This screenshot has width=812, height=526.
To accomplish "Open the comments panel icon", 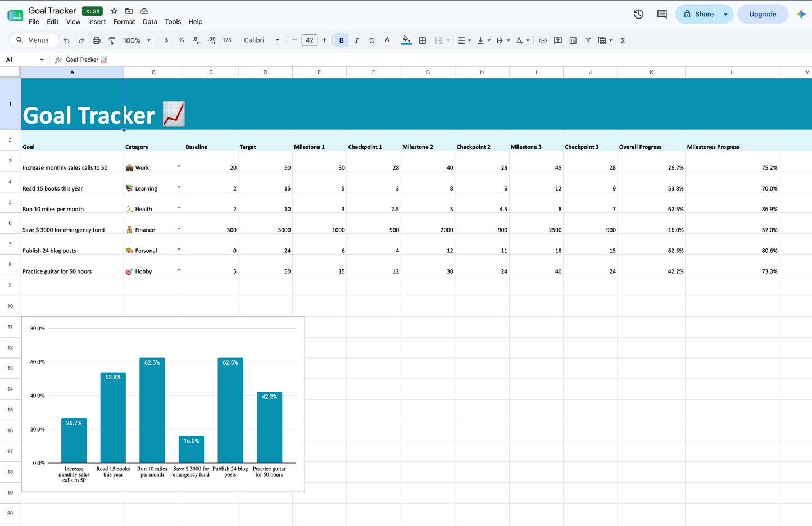I will (x=662, y=14).
